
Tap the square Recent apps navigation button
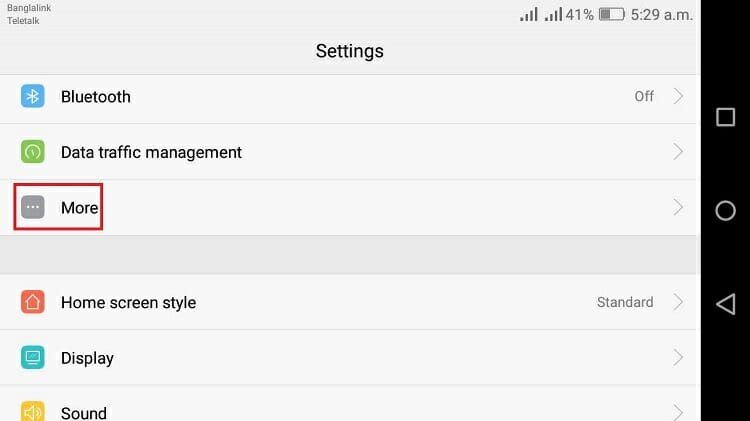[725, 117]
